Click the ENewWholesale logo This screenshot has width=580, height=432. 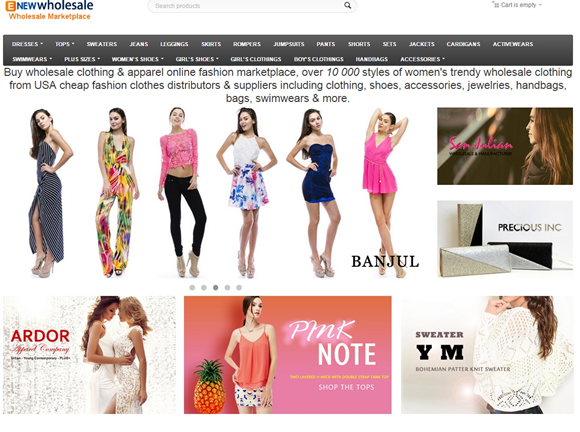pos(49,10)
